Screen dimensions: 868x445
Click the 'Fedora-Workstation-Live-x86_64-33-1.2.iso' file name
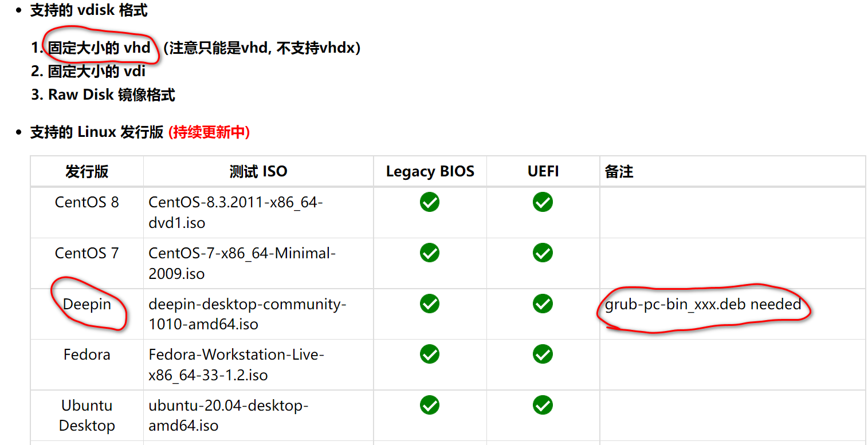click(x=237, y=365)
